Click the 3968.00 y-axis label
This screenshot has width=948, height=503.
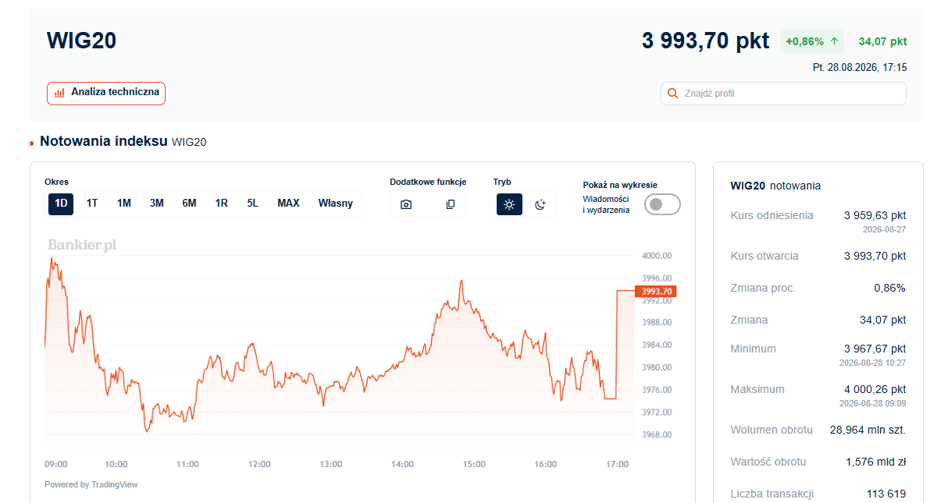(657, 435)
